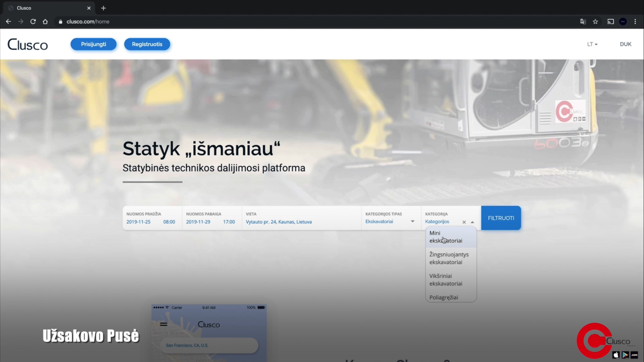This screenshot has width=644, height=362.
Task: Open the Kategorijos tipas dropdown arrow
Action: click(x=412, y=221)
